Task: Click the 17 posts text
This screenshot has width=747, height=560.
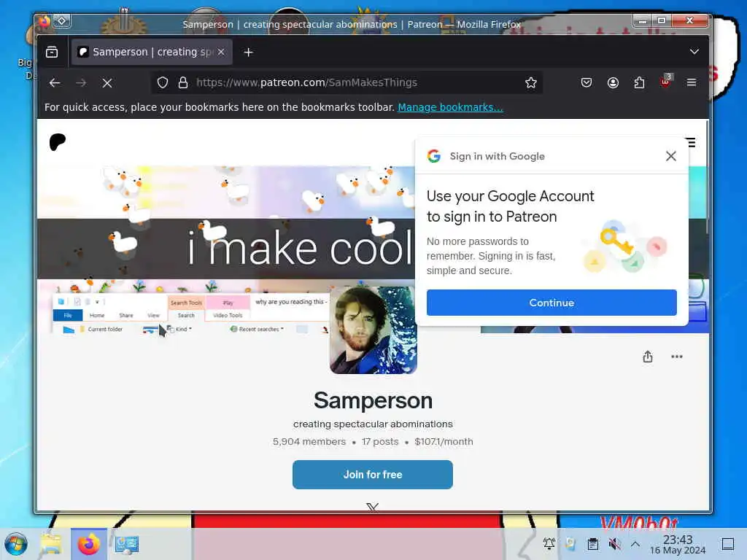Action: (379, 441)
